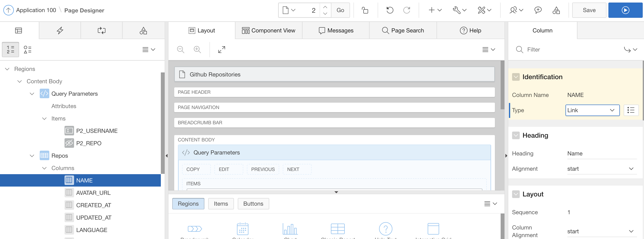Click the zoom in magnifier
The image size is (644, 239).
pyautogui.click(x=197, y=49)
